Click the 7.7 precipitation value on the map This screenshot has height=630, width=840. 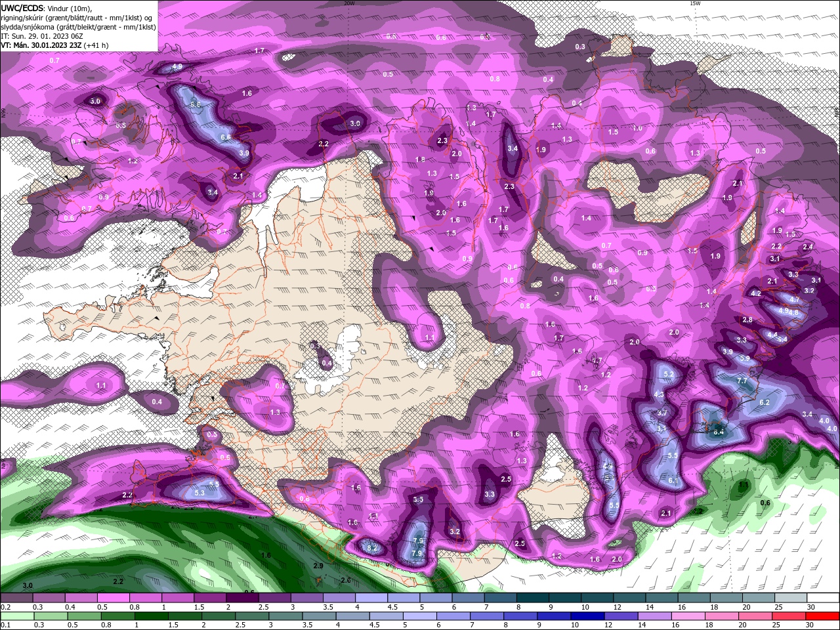click(x=742, y=381)
